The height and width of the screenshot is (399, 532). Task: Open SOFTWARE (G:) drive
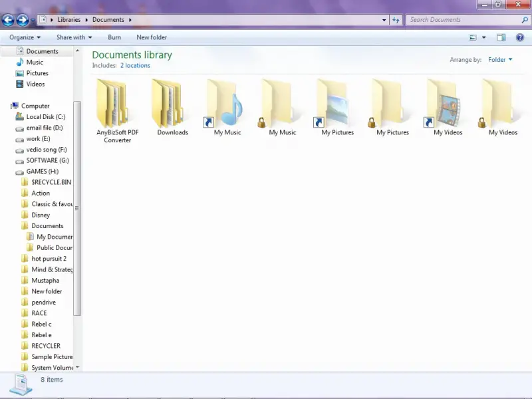tap(42, 160)
